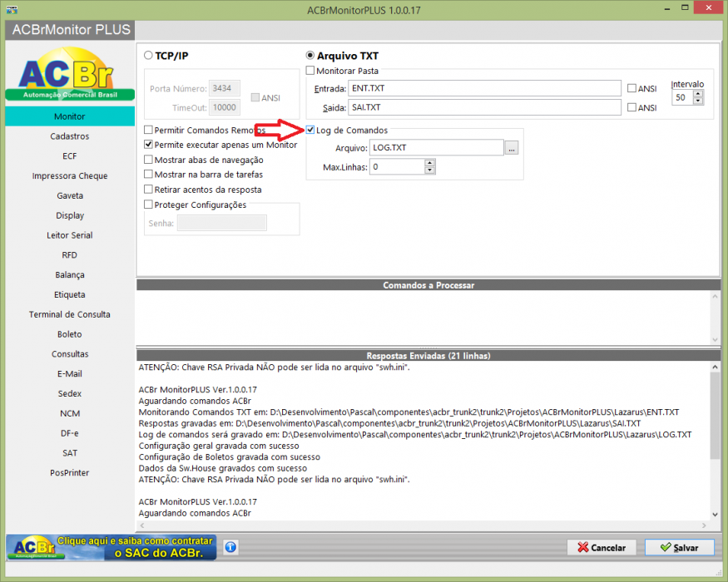This screenshot has height=582, width=728.
Task: Open the Cadastros section
Action: click(x=70, y=136)
